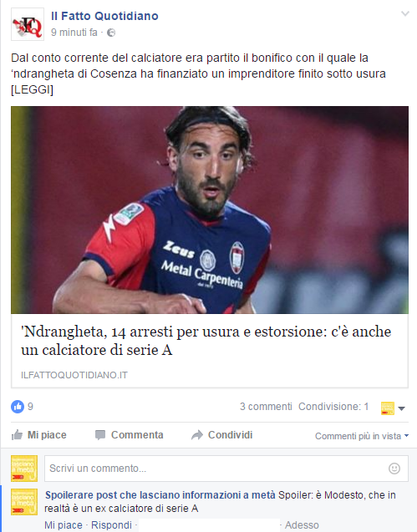This screenshot has width=417, height=532.
Task: Click the blue like reaction icon
Action: [x=18, y=407]
